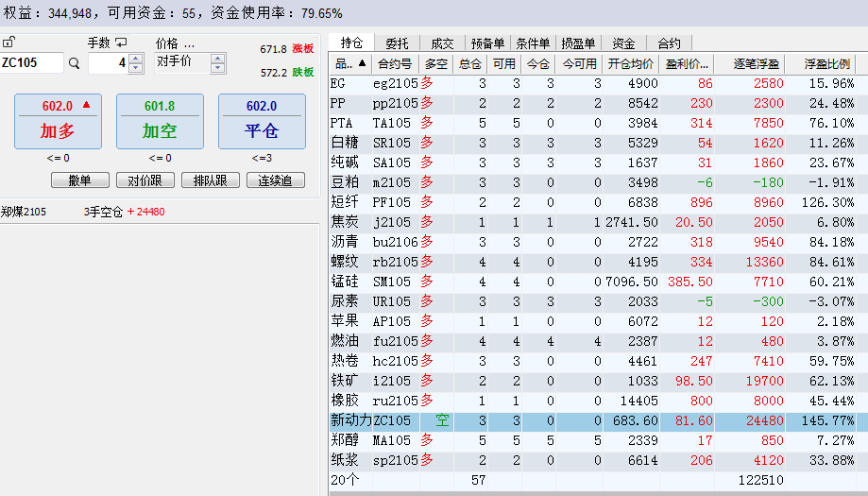868x496 pixels.
Task: Sort by the 多空 column header
Action: (436, 64)
